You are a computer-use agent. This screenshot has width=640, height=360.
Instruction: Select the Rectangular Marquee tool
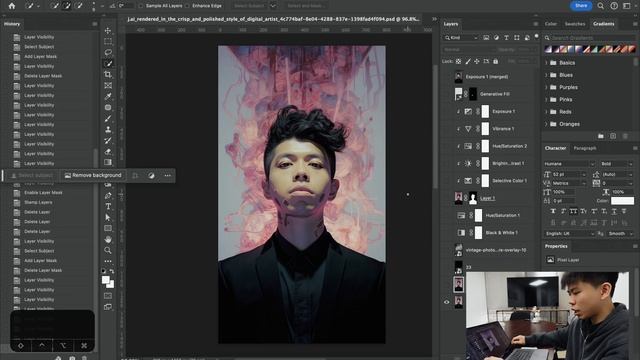point(108,42)
